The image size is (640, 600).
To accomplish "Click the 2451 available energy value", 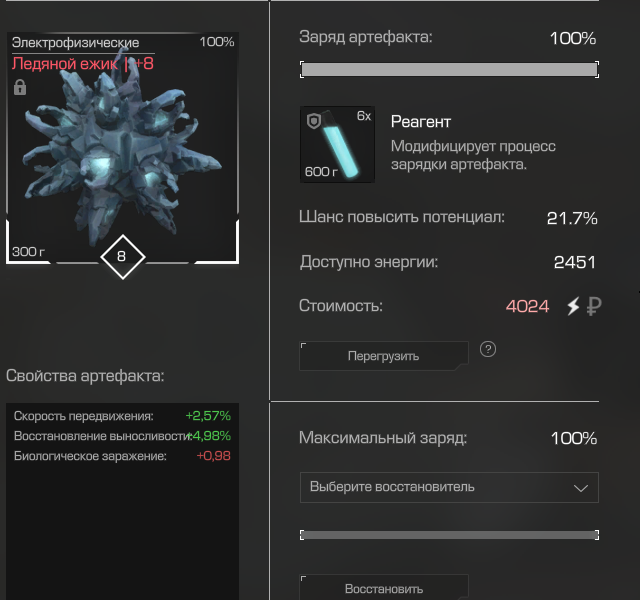I will click(575, 262).
